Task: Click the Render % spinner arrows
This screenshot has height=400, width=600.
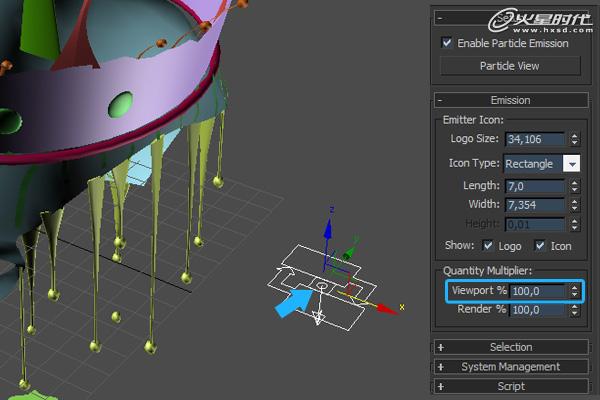Action: tap(574, 310)
